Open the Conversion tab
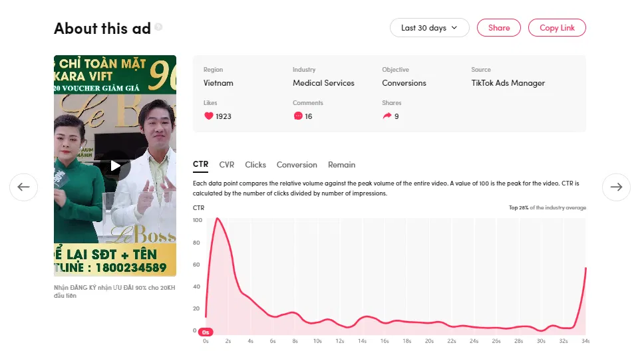The width and height of the screenshot is (644, 353). (297, 165)
